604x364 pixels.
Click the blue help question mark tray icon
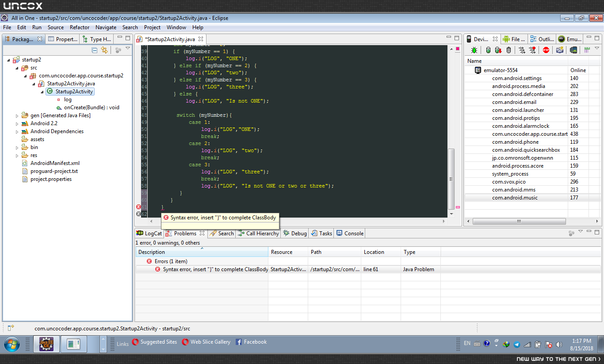487,343
